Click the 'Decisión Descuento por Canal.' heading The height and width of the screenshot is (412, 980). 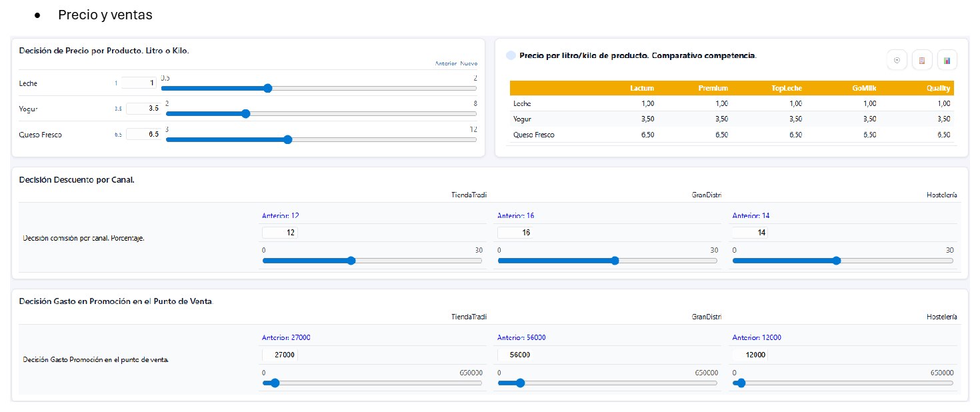pyautogui.click(x=77, y=180)
